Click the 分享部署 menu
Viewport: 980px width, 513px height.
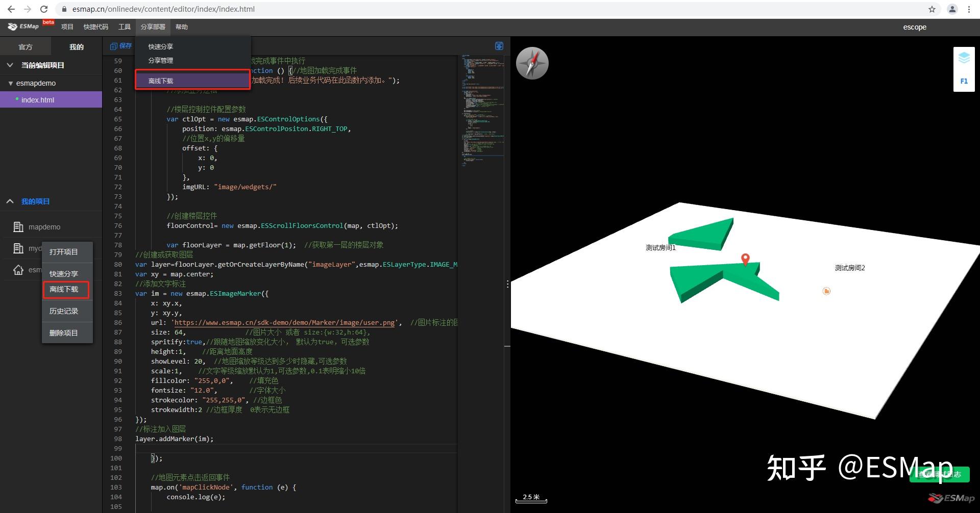[153, 27]
